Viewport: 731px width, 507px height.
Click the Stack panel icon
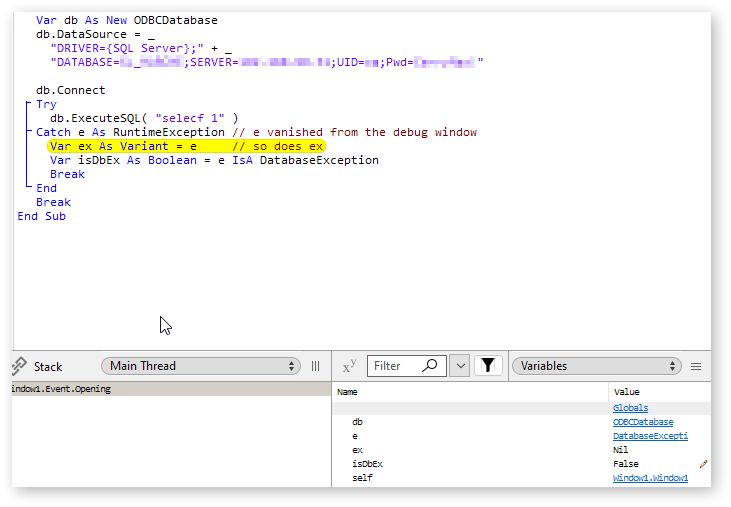coord(20,366)
